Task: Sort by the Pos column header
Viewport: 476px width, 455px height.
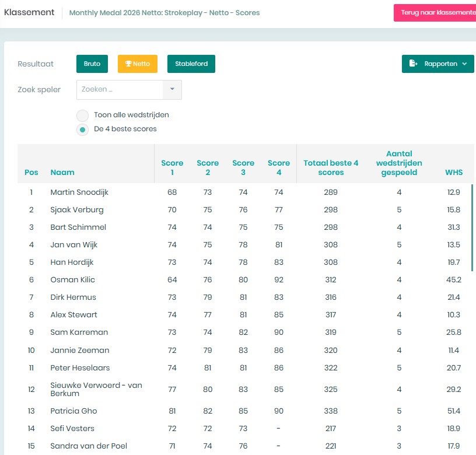Action: tap(32, 173)
